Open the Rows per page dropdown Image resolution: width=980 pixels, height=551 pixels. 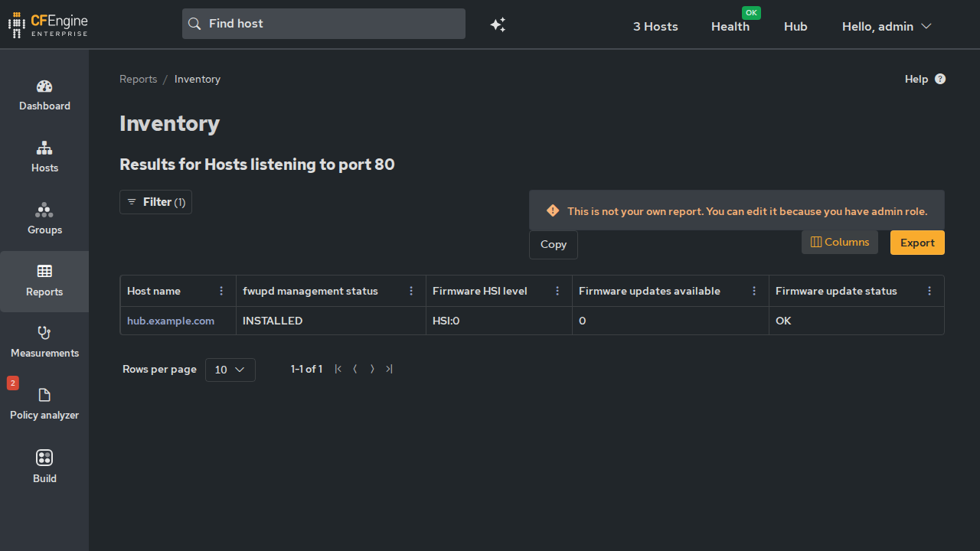click(x=230, y=370)
